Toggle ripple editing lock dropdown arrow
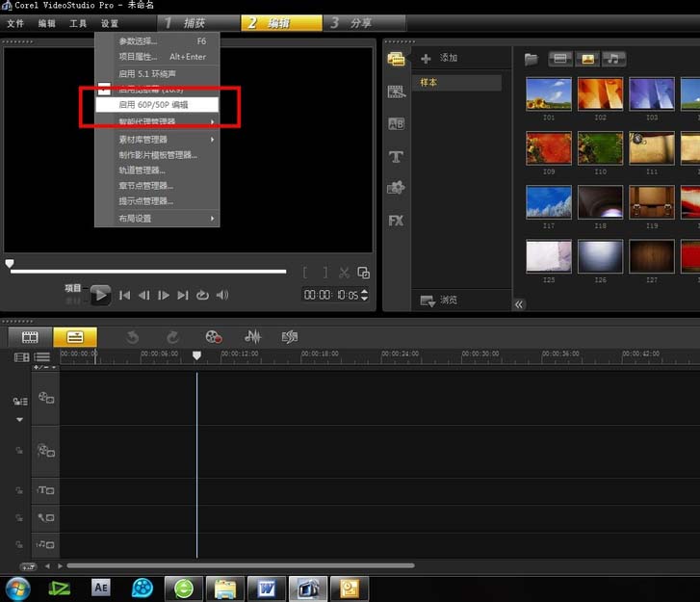The height and width of the screenshot is (602, 700). click(x=19, y=419)
